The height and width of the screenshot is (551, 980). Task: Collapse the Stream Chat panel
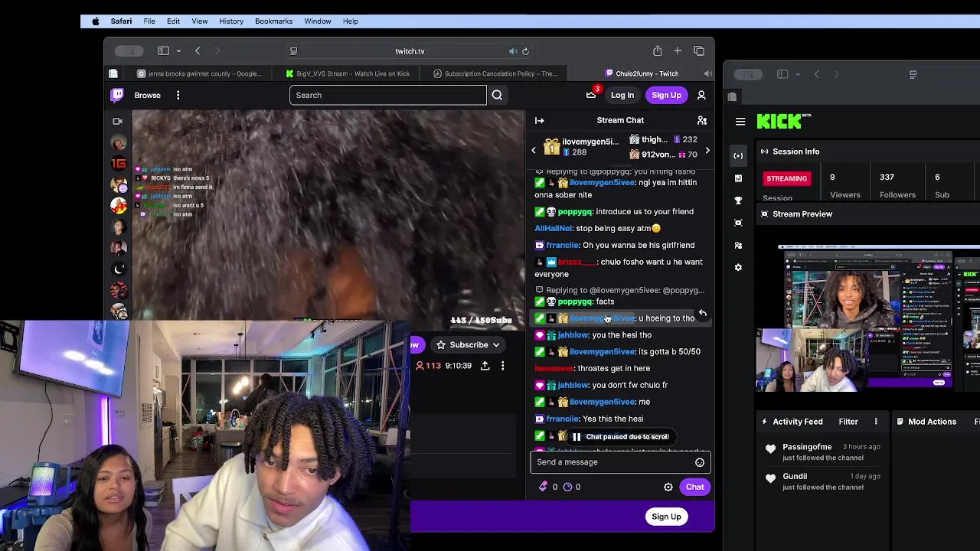pyautogui.click(x=539, y=120)
